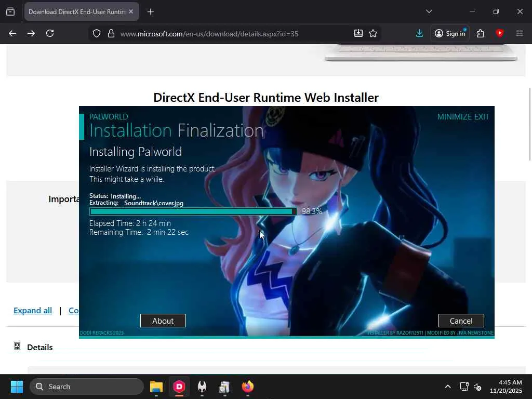Minimize the Palworld installer
This screenshot has height=399, width=532.
(x=454, y=117)
